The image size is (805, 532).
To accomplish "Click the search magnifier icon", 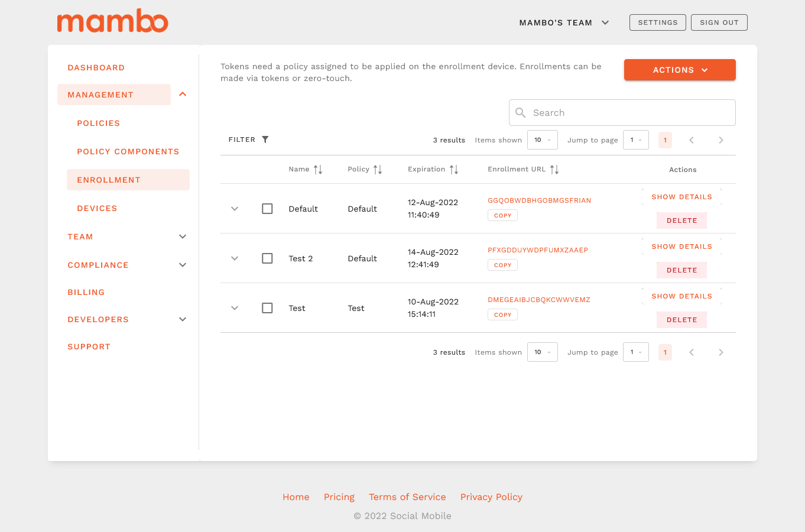I will [521, 112].
